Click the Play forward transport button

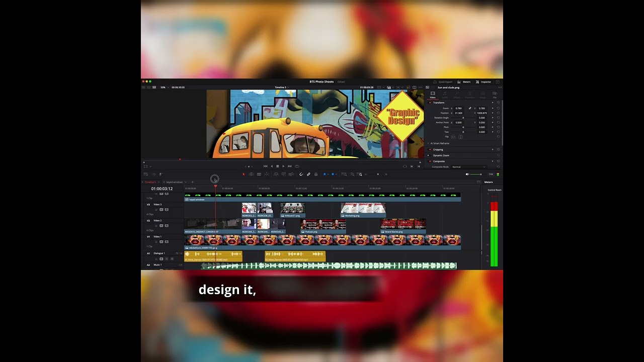pyautogui.click(x=284, y=166)
